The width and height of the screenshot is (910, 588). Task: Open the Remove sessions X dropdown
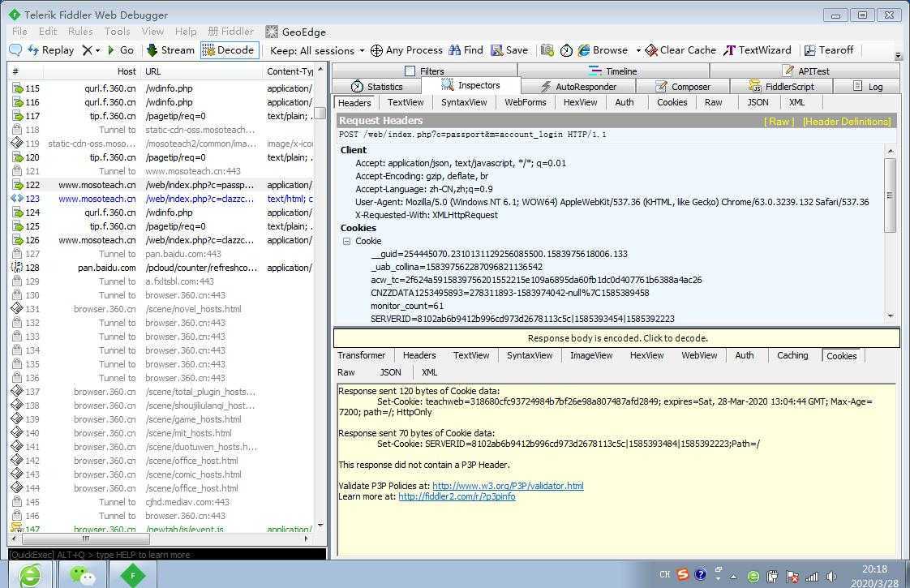tap(90, 50)
